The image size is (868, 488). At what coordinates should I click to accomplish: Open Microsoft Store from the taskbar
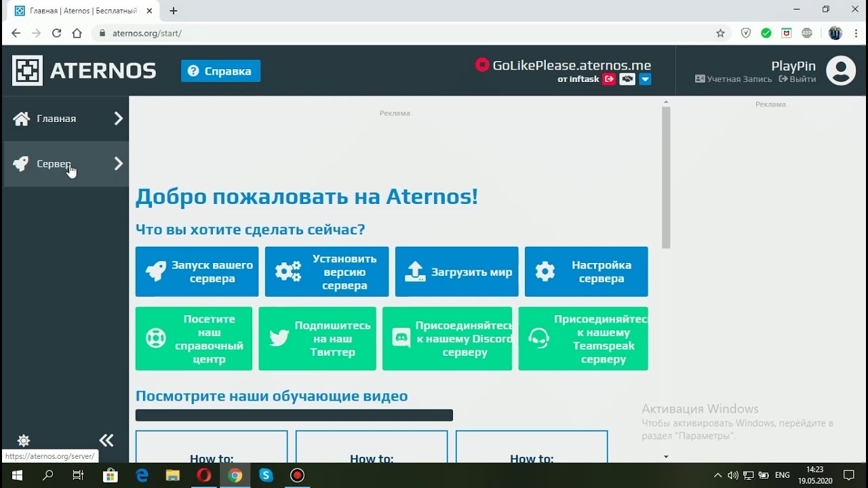tap(111, 475)
